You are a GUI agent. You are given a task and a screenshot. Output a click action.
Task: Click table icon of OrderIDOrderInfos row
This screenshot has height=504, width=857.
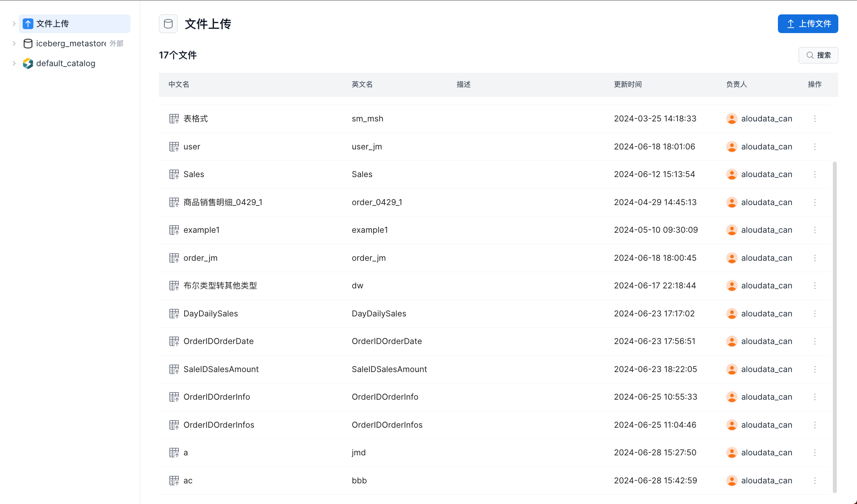click(174, 425)
